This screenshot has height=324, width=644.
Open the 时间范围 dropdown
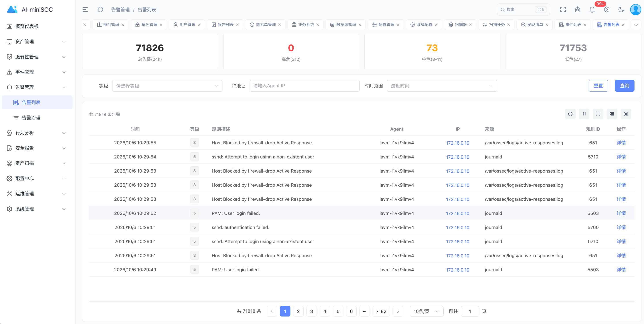pos(442,86)
